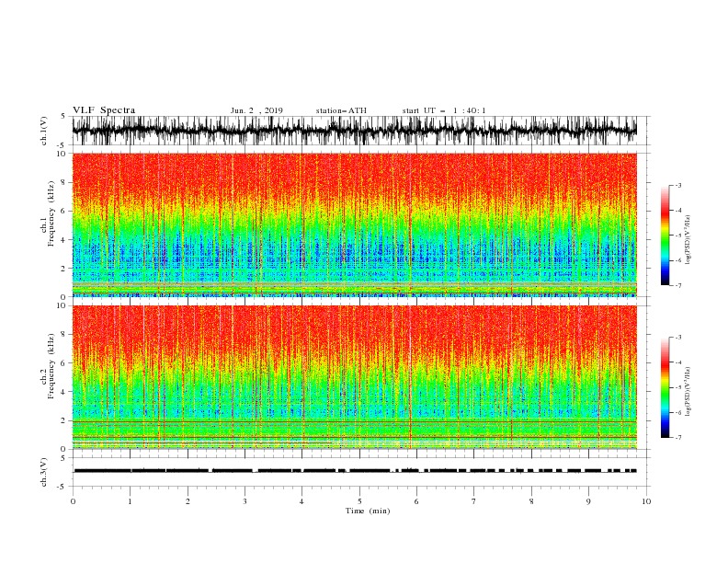Click the "station=ATH" header label
This screenshot has height=563, width=728.
click(341, 110)
